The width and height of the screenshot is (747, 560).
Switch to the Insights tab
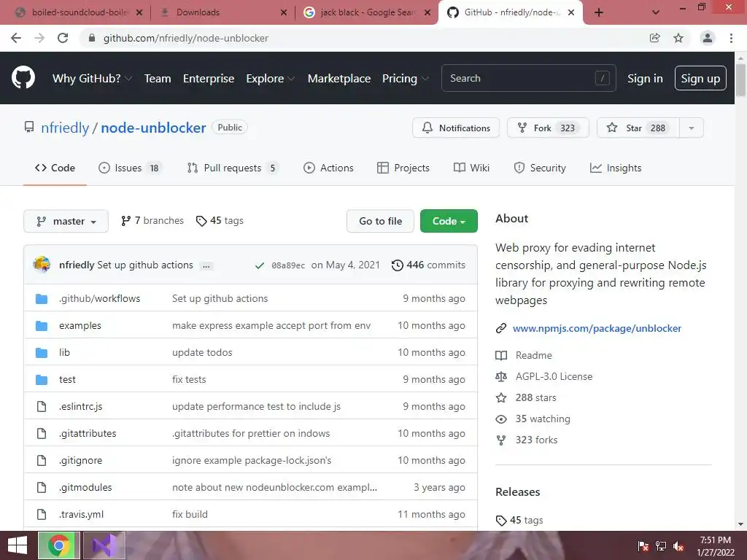[x=616, y=168]
